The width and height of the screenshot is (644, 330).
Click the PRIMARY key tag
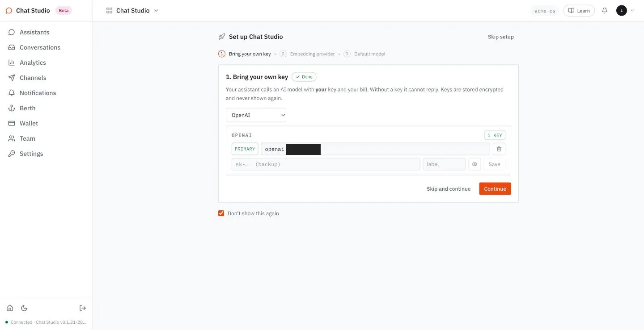(x=245, y=149)
